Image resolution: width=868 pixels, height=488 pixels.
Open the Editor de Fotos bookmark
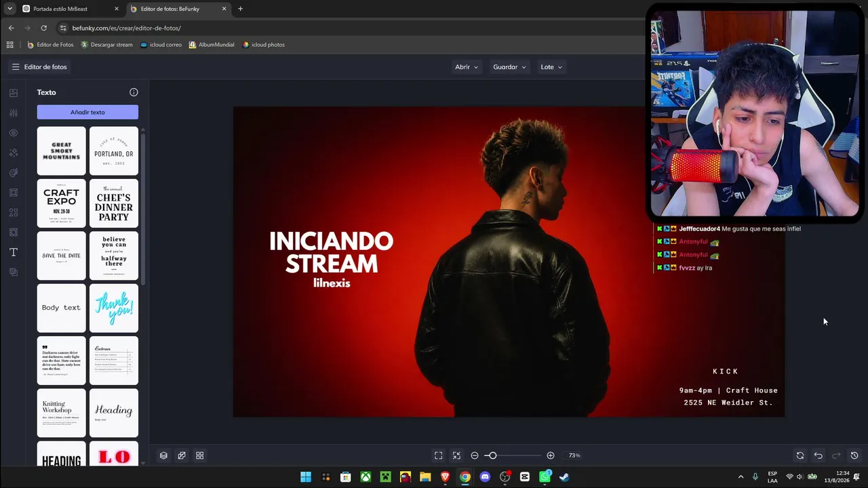point(50,45)
